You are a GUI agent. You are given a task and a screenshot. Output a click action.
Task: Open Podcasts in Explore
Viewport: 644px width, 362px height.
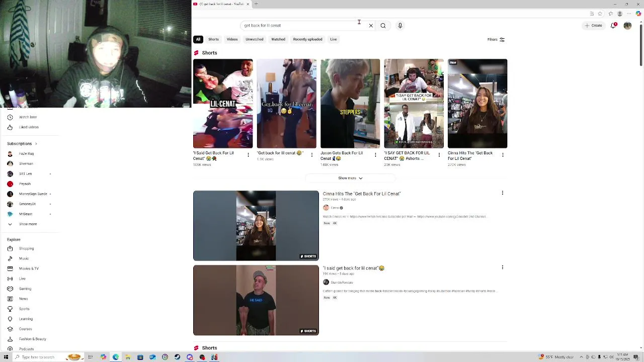pyautogui.click(x=27, y=349)
